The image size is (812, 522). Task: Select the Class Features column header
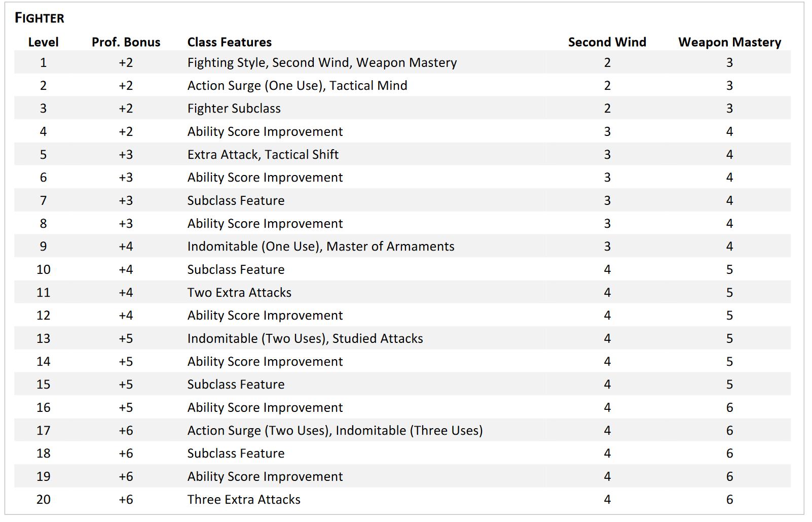[x=229, y=42]
